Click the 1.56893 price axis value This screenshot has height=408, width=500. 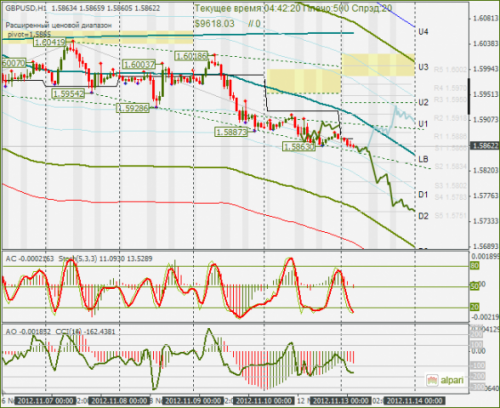485,246
